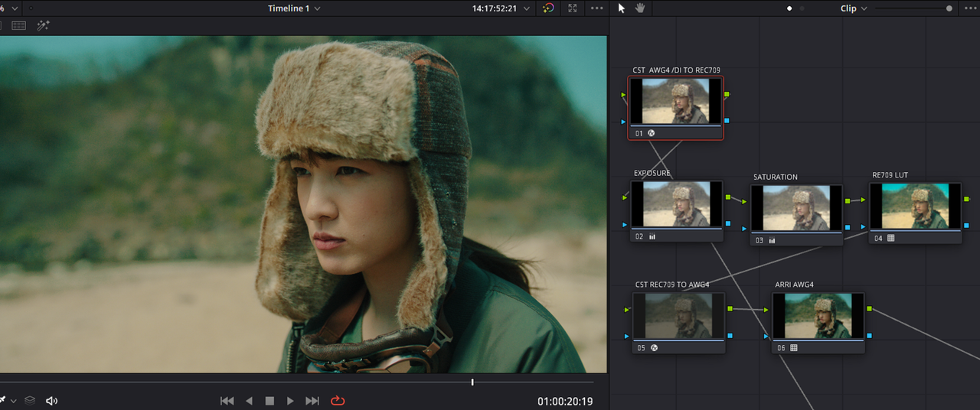Click blue key output of node 01
Viewport: 980px width, 410px height.
click(727, 121)
